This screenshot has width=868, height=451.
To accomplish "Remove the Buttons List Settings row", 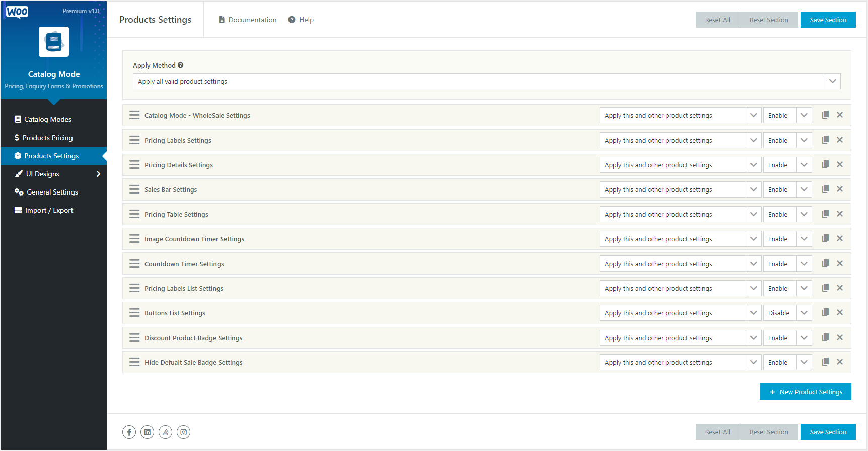I will [x=840, y=312].
